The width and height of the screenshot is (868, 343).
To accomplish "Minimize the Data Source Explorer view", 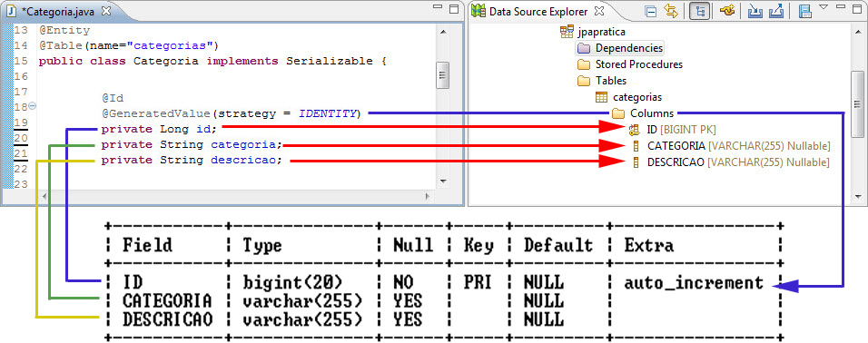I will coord(840,7).
